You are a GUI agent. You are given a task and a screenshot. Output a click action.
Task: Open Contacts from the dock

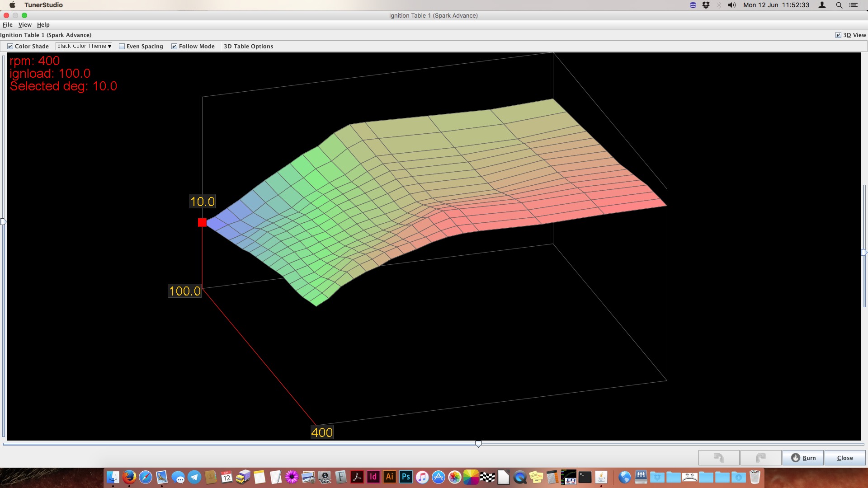211,477
